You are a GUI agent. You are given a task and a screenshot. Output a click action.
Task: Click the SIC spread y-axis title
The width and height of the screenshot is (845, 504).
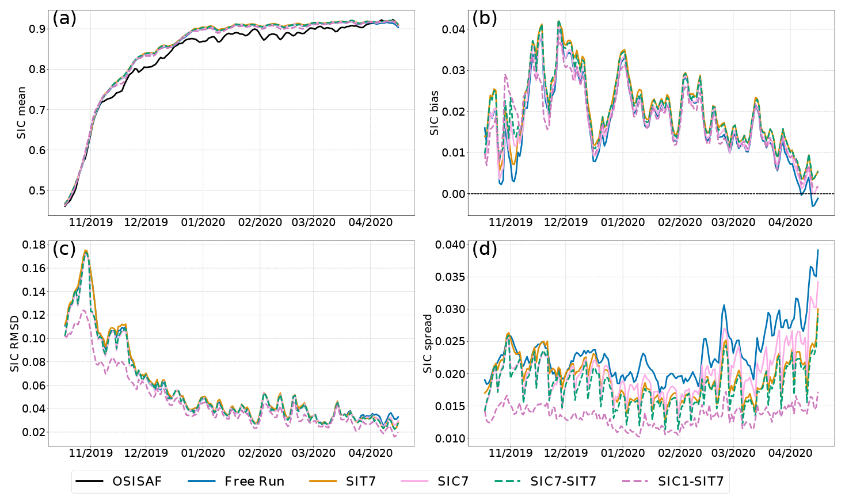coord(428,343)
